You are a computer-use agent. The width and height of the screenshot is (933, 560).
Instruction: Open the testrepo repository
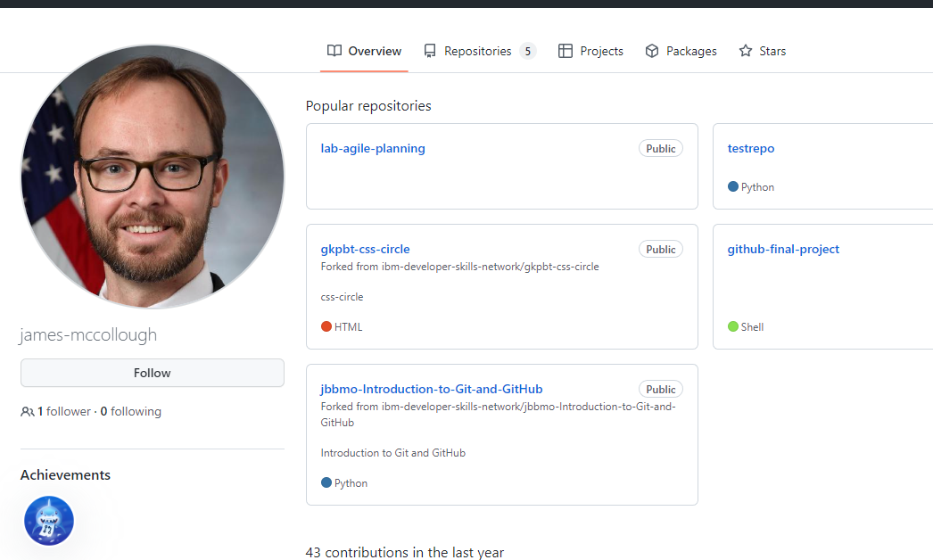point(751,148)
